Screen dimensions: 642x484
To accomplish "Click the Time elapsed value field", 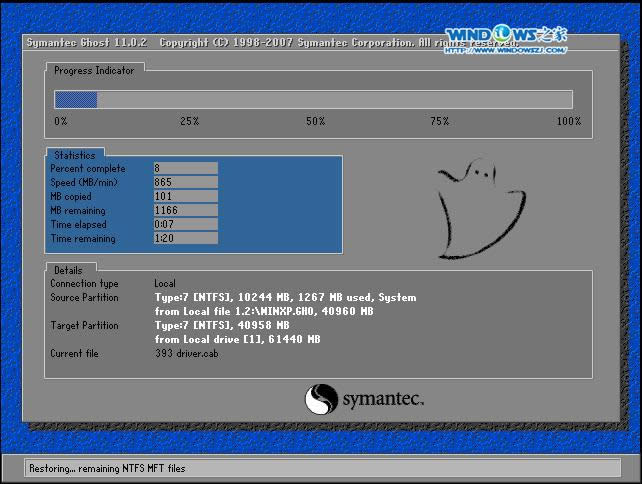I will pyautogui.click(x=185, y=225).
